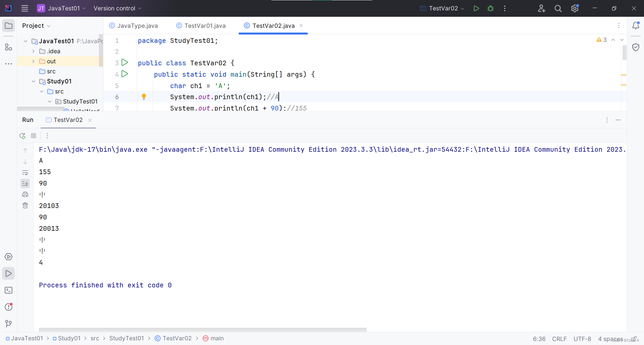The width and height of the screenshot is (644, 345).
Task: Click UTF-8 encoding in status bar
Action: [x=582, y=339]
